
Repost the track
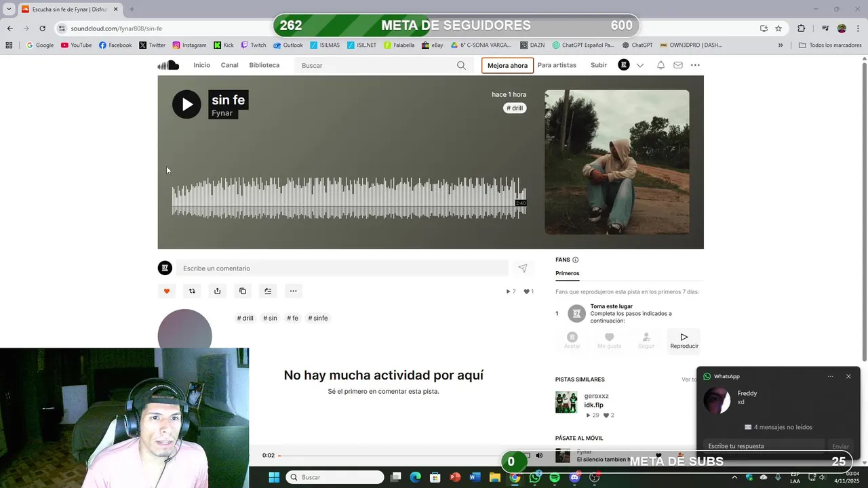pyautogui.click(x=192, y=291)
